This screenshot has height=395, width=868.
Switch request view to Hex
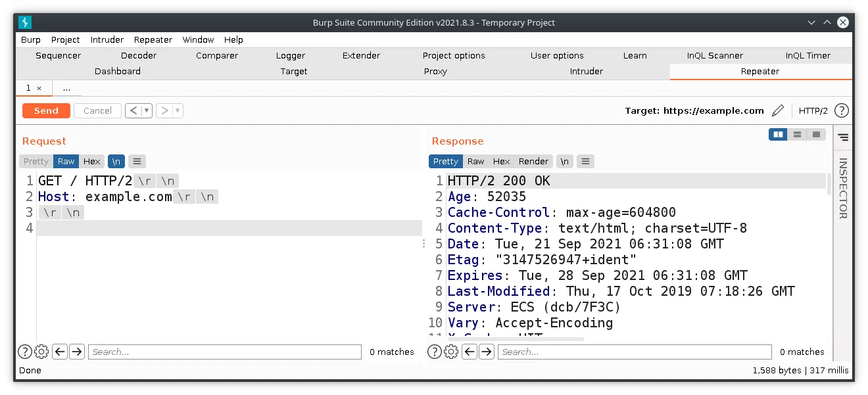point(92,161)
